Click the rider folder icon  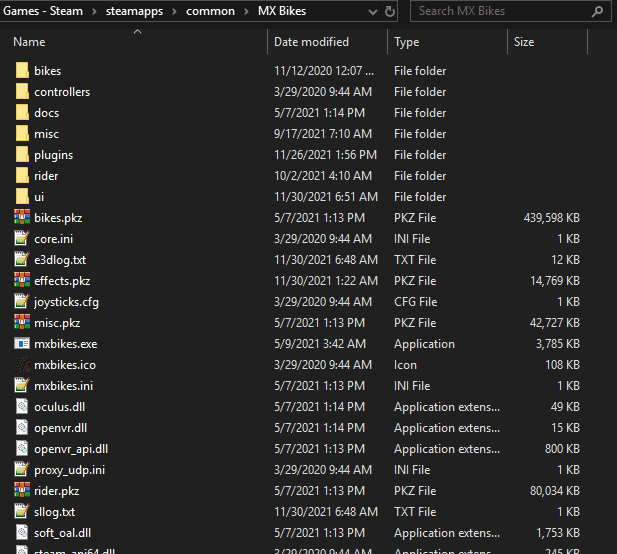pos(22,176)
